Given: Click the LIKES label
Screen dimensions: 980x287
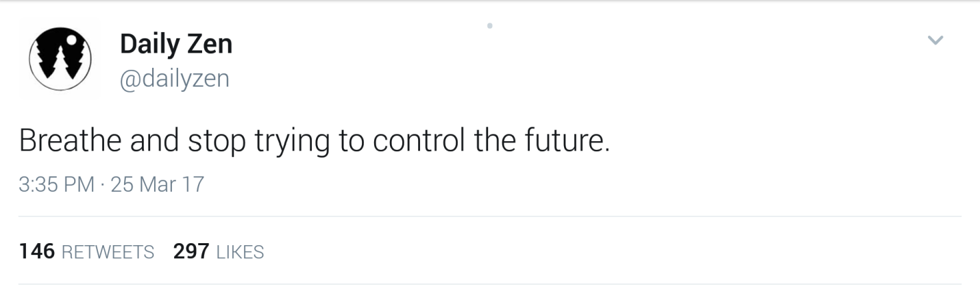Looking at the screenshot, I should [x=240, y=253].
